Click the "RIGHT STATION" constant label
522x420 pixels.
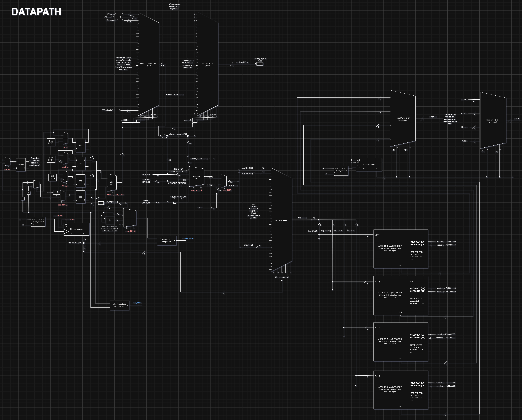coord(146,202)
